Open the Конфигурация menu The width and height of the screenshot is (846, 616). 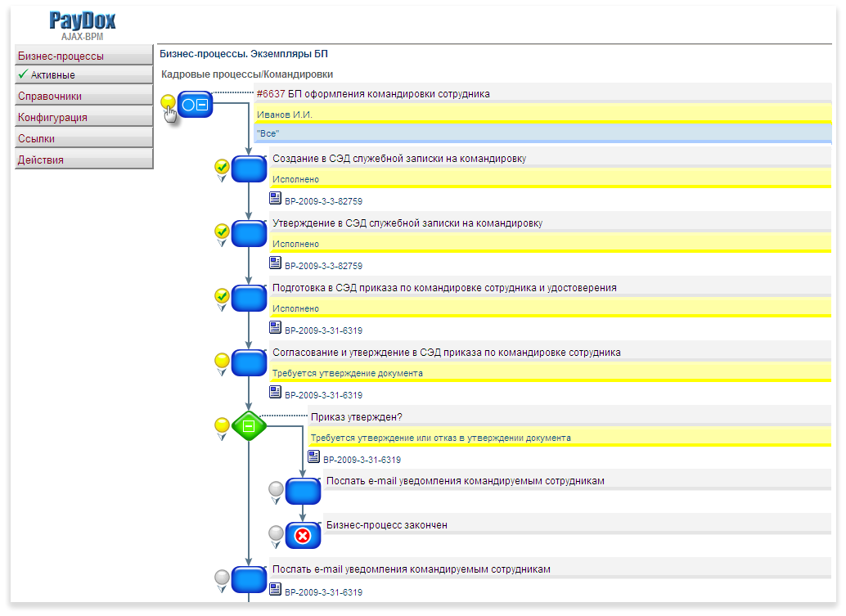(x=84, y=117)
